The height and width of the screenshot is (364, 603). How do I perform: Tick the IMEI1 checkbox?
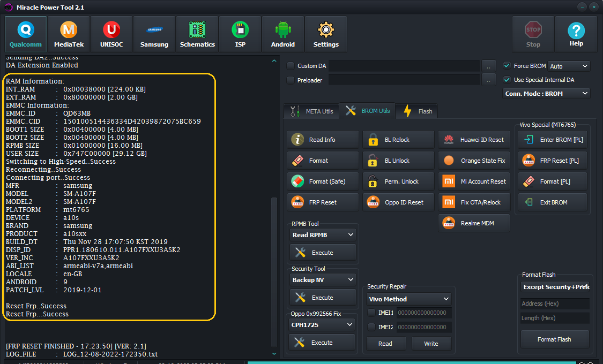371,313
